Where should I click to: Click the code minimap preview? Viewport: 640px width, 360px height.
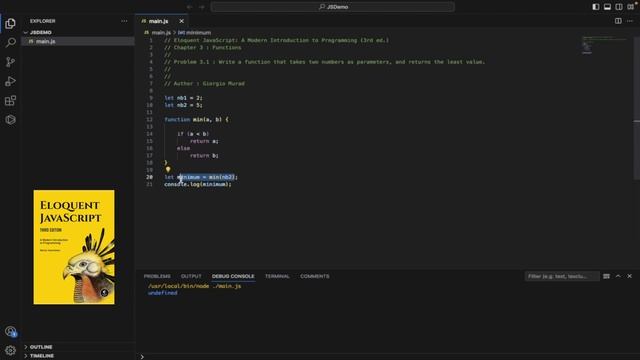[605, 45]
